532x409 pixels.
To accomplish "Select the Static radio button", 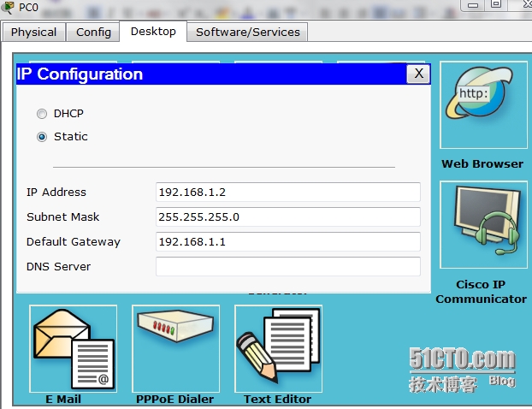I will pyautogui.click(x=42, y=137).
